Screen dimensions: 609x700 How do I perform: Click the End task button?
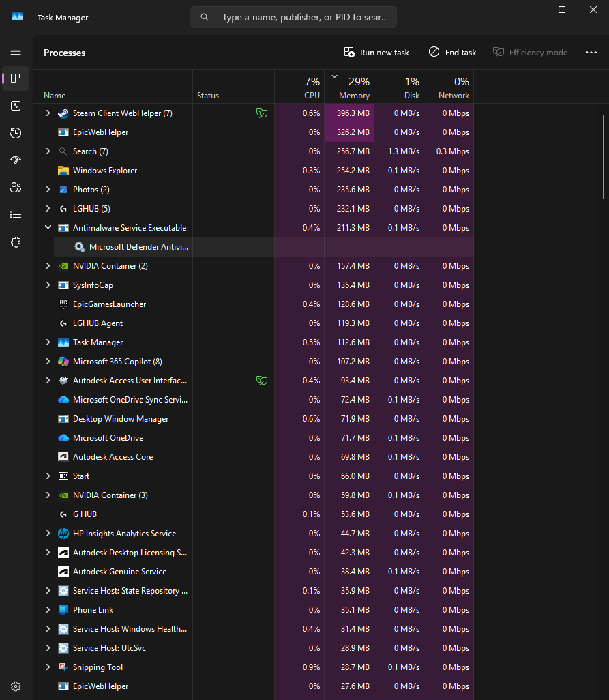(452, 53)
